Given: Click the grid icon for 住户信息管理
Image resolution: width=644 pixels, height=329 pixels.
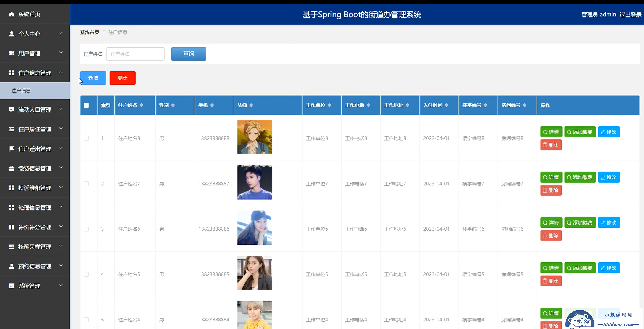Looking at the screenshot, I should point(11,73).
